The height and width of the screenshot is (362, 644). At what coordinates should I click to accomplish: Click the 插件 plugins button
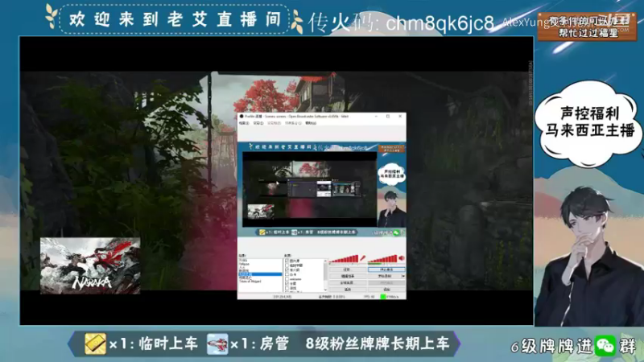[x=347, y=290]
